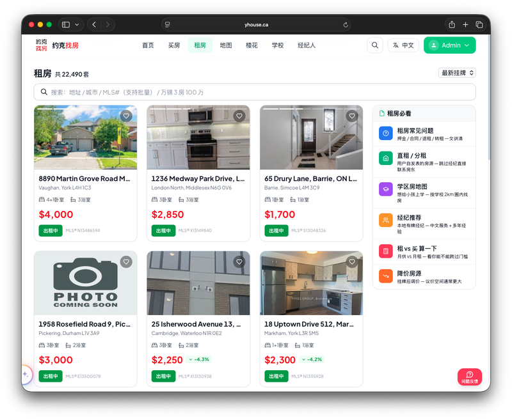Click the 1236 Medway Park Drive title
The image size is (512, 420).
(x=198, y=179)
